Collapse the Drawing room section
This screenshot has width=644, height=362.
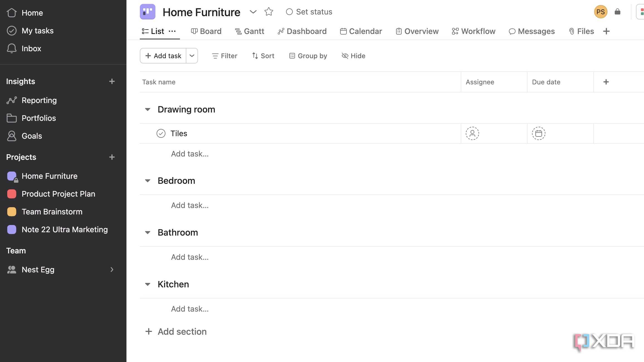click(148, 109)
